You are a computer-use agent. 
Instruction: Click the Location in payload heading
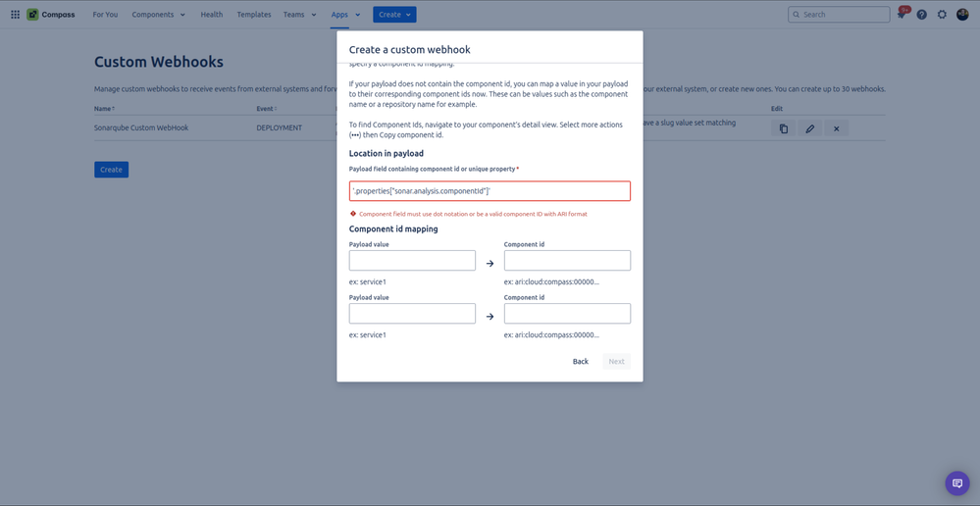(387, 153)
